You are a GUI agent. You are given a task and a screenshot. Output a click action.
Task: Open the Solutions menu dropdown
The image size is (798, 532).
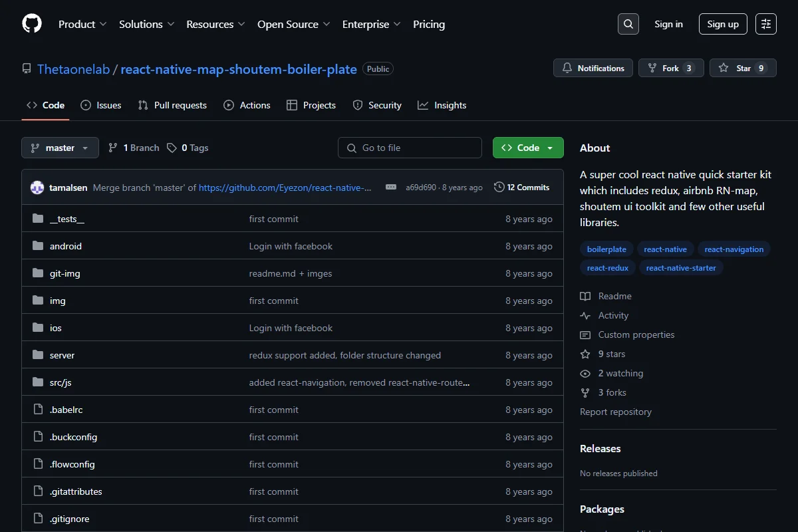147,24
